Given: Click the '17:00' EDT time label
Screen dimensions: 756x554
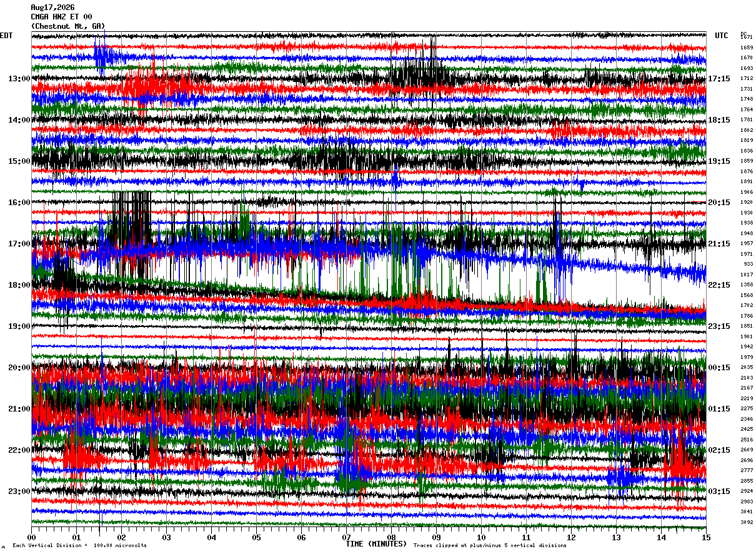Looking at the screenshot, I should click(19, 244).
